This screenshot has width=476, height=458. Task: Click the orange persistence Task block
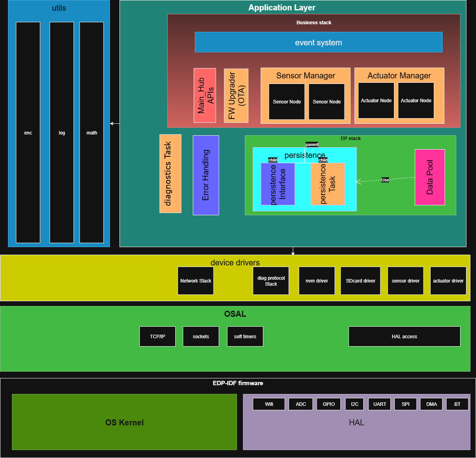327,184
